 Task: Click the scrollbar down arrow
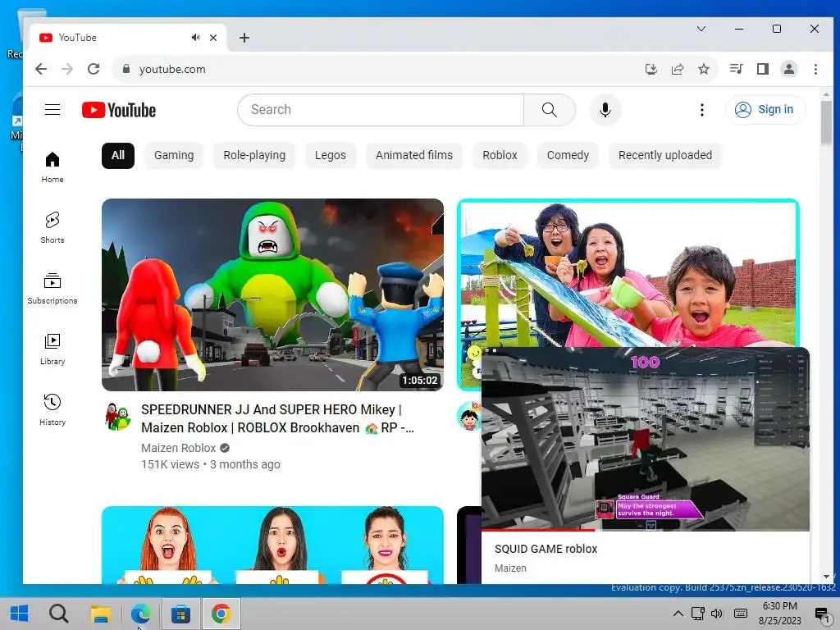826,577
